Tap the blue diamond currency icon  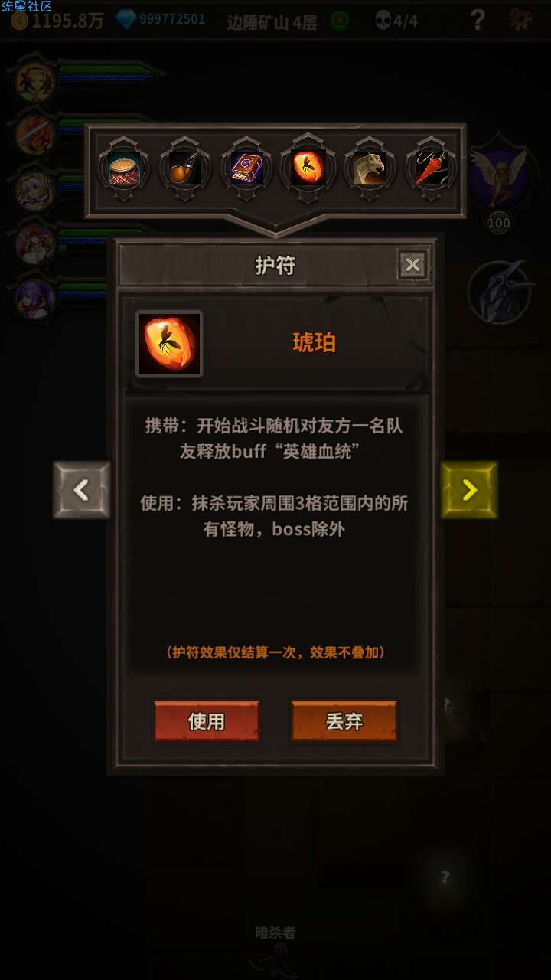[x=126, y=19]
